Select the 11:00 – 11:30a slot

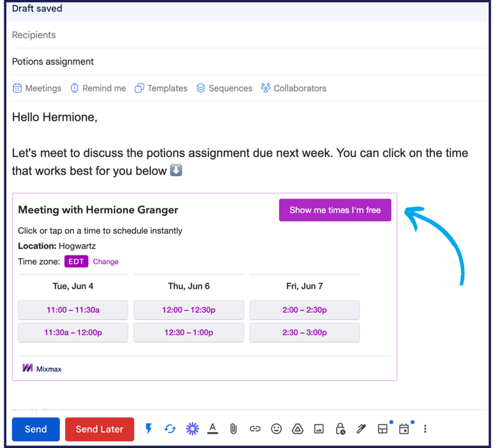click(x=73, y=310)
